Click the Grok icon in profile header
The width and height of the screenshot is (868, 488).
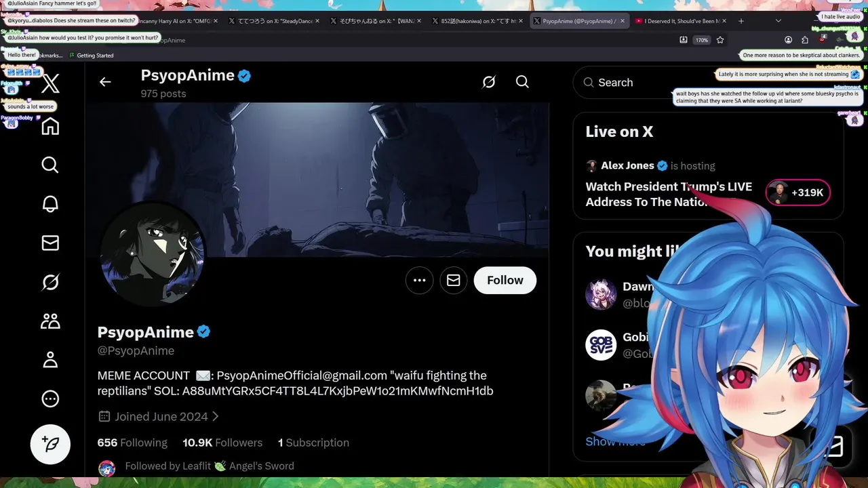click(488, 82)
